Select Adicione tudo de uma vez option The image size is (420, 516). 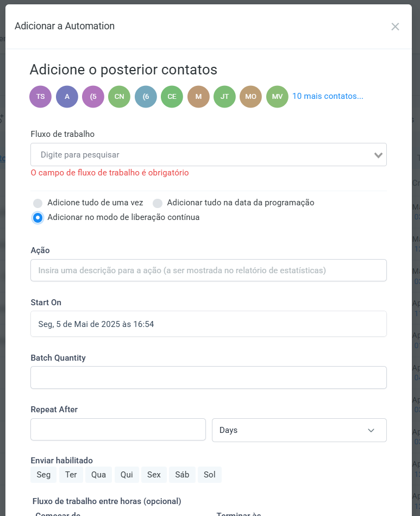pyautogui.click(x=38, y=203)
